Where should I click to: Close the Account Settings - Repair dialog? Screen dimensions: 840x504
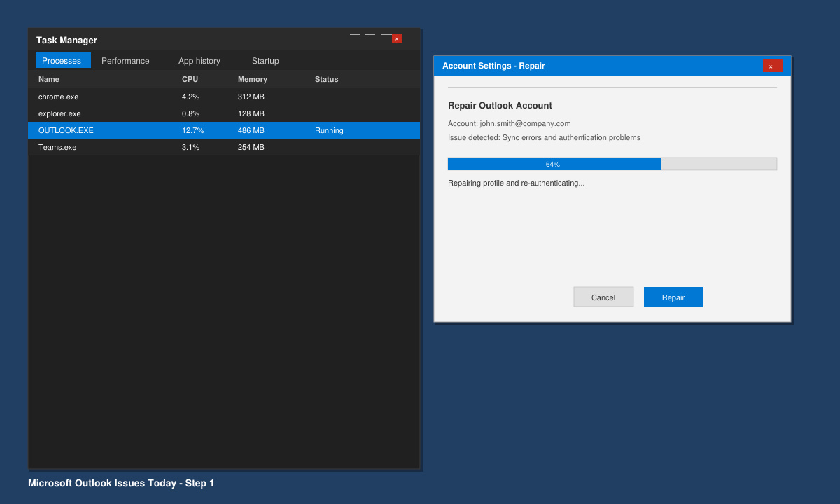[x=771, y=66]
